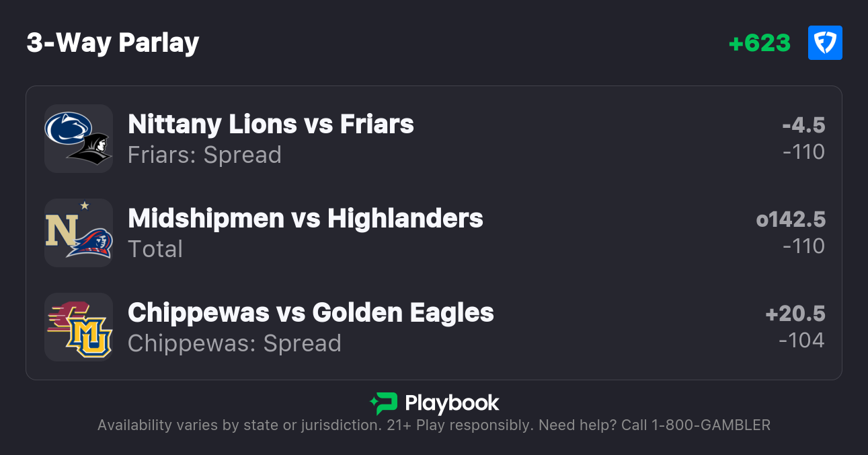Click the Chippewas vs Golden Eagles team logos
This screenshot has width=868, height=455.
[x=79, y=327]
